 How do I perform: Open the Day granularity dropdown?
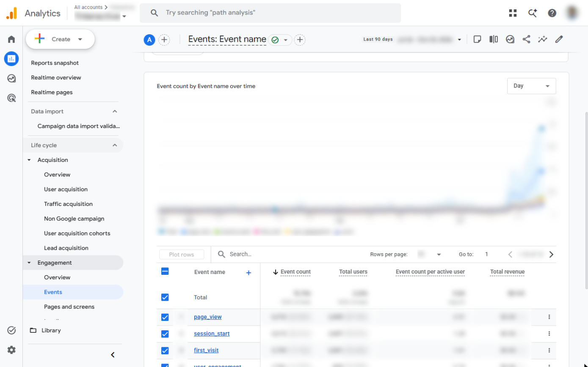coord(531,86)
